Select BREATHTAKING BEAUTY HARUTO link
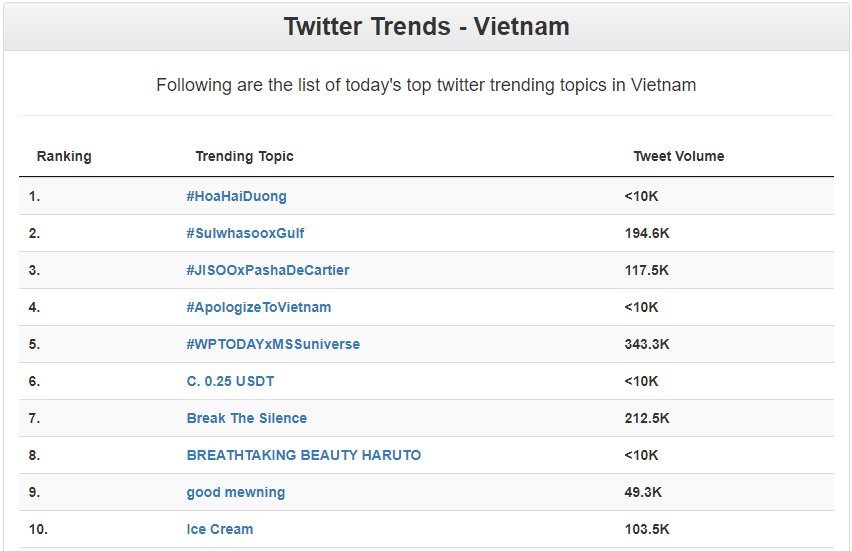This screenshot has height=551, width=852. click(304, 455)
